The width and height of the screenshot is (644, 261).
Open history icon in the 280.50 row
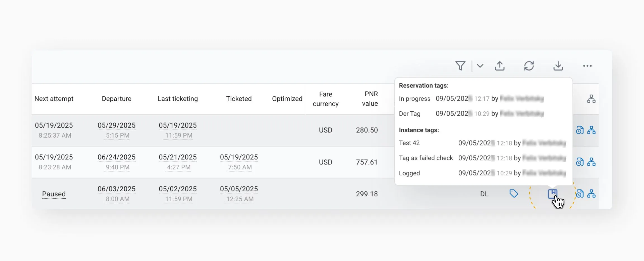click(580, 130)
